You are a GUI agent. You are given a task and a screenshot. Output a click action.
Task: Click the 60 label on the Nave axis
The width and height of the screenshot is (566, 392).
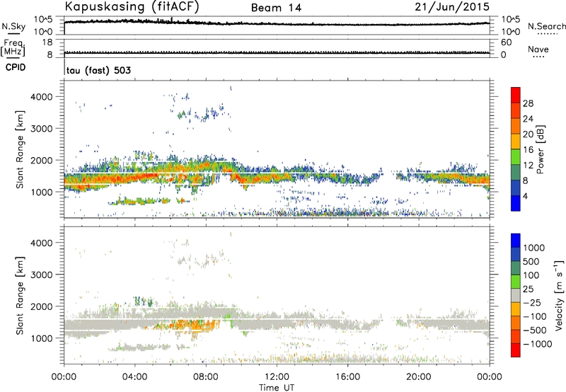click(x=506, y=42)
